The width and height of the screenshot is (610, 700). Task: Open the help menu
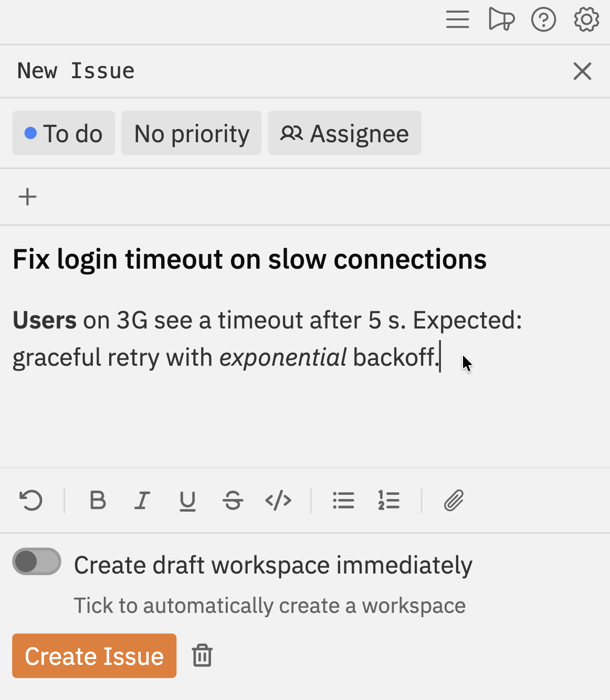pos(543,19)
